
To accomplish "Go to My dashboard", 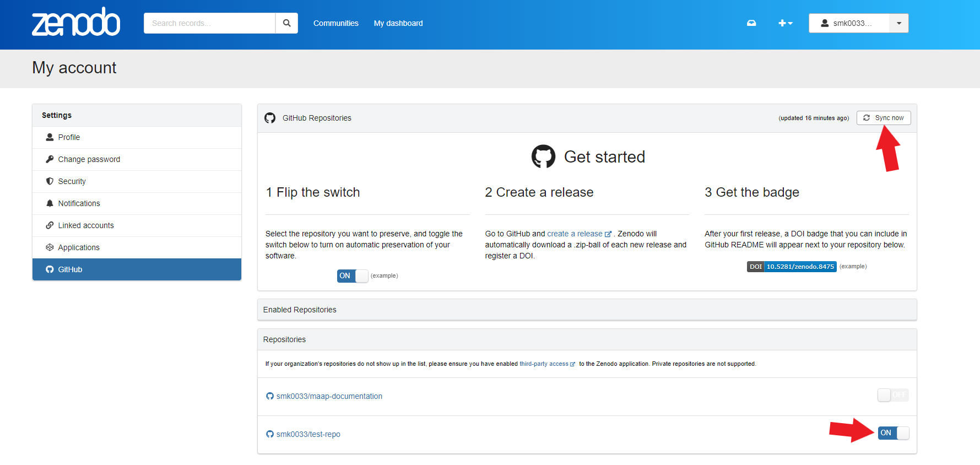I will (398, 23).
